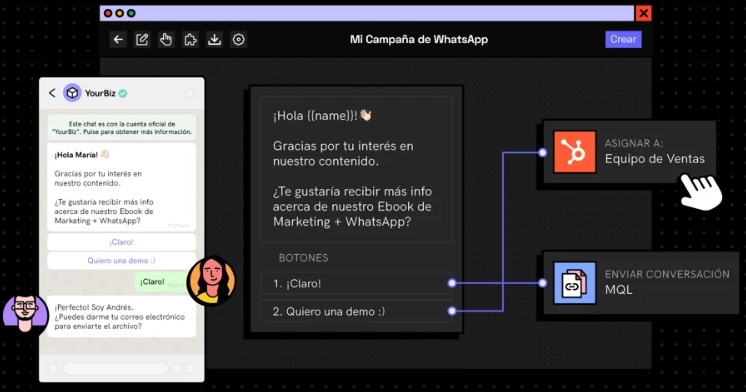Click the Mi Campaña de WhatsApp title
Viewport: 746px width, 392px height.
click(419, 39)
